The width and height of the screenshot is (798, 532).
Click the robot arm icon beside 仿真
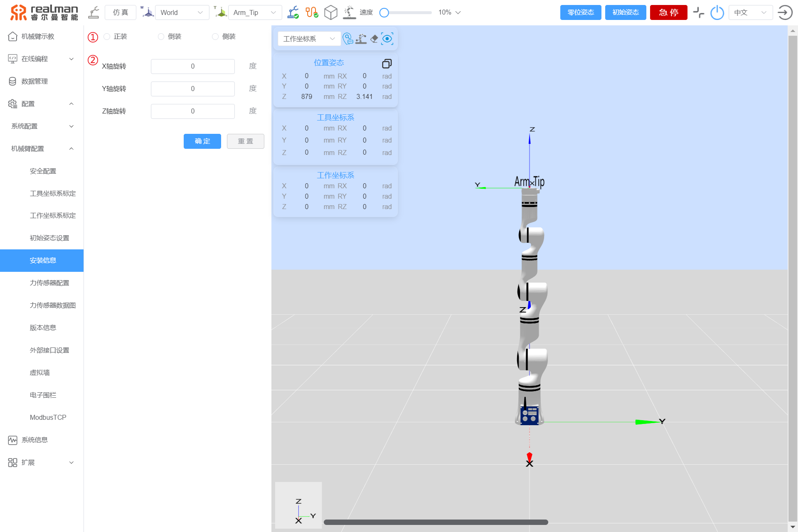coord(94,12)
